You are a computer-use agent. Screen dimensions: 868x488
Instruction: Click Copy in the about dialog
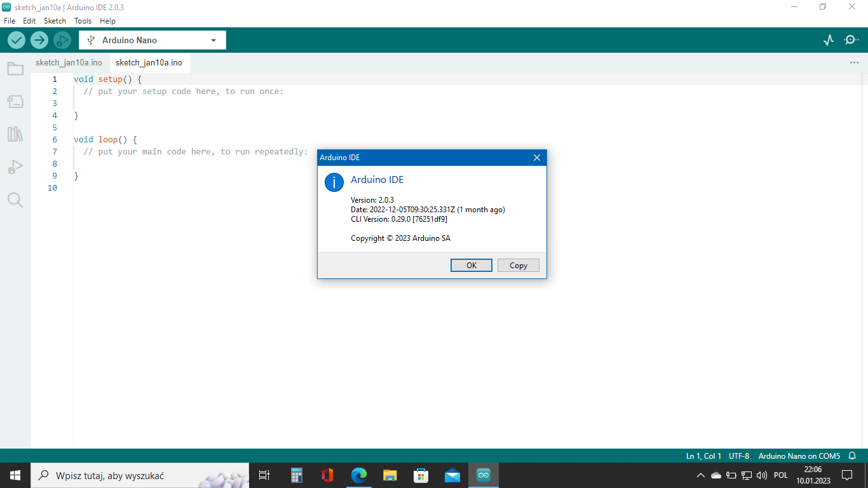coord(519,266)
